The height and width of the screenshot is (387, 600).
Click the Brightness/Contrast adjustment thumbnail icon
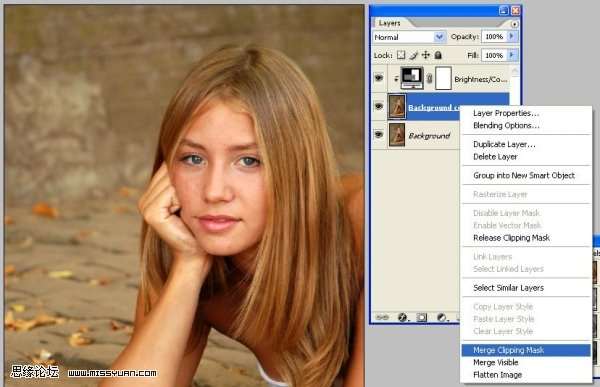[412, 77]
